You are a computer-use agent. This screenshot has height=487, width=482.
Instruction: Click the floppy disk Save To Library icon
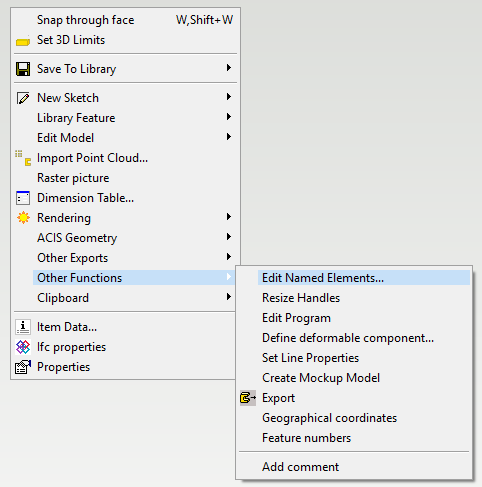click(x=23, y=69)
